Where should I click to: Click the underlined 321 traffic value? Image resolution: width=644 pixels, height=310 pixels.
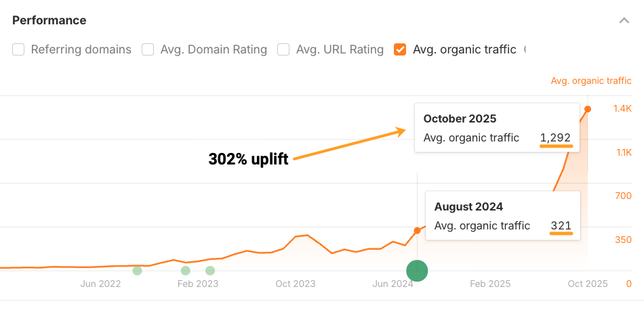[x=561, y=226]
